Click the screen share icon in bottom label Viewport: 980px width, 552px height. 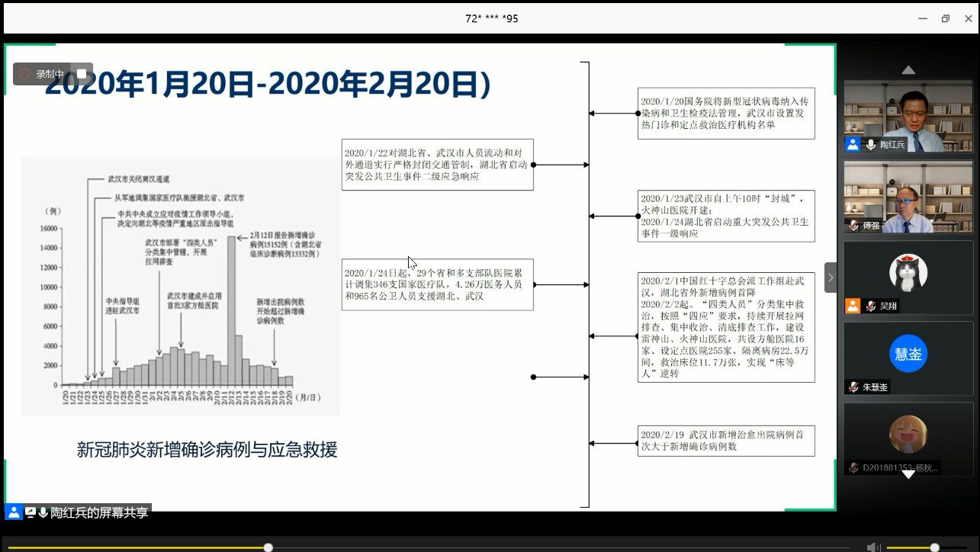[31, 512]
